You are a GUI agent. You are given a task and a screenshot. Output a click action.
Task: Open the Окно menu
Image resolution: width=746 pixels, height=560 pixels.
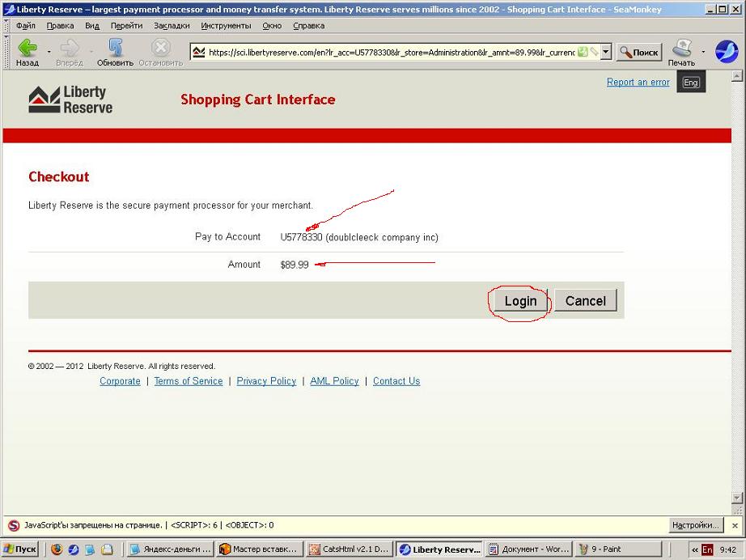pyautogui.click(x=272, y=26)
